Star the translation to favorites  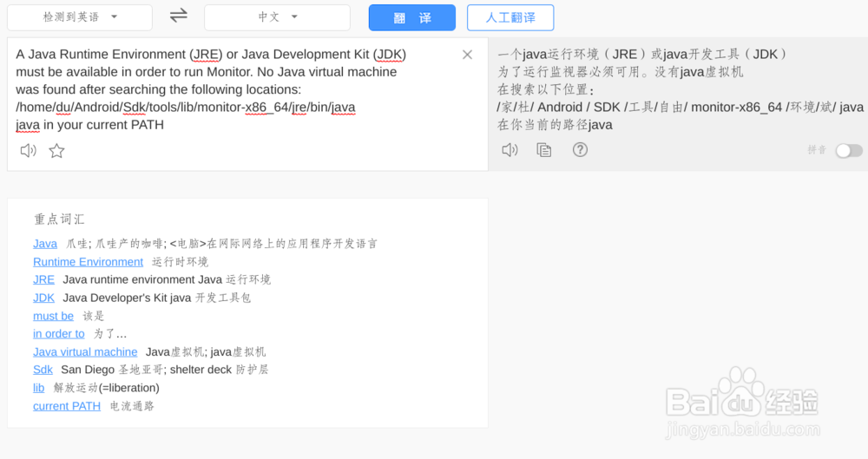point(57,151)
